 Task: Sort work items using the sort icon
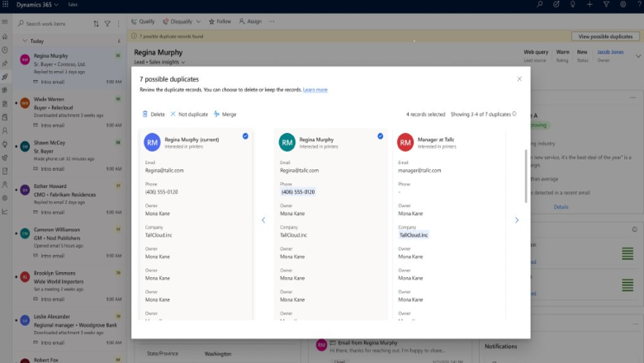pyautogui.click(x=96, y=24)
